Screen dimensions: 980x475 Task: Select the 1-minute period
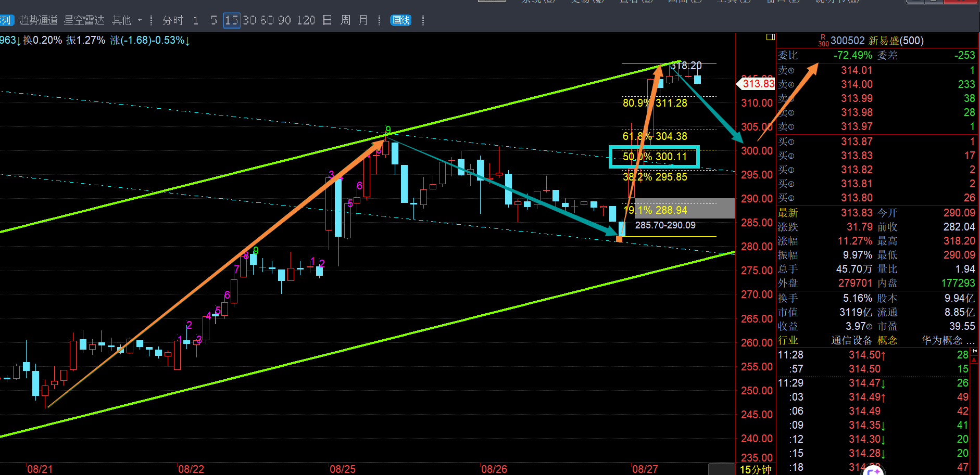pos(196,20)
